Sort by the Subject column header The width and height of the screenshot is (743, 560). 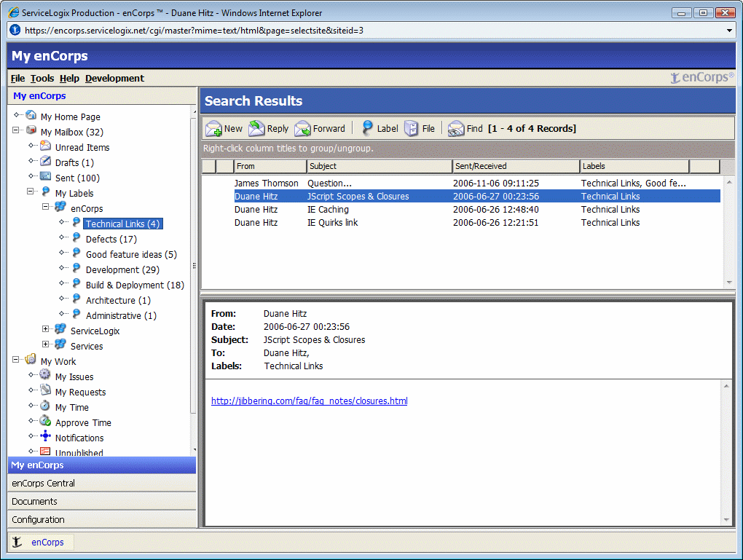pos(380,166)
